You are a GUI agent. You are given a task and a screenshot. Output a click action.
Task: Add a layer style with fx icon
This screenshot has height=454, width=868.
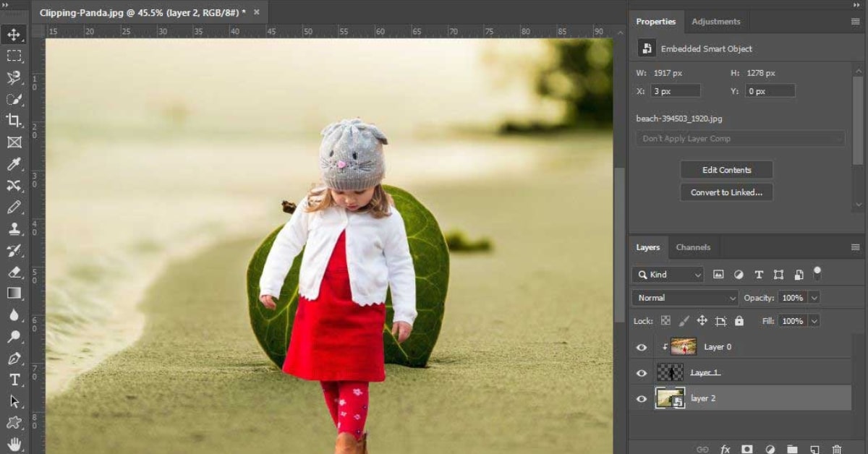click(x=726, y=449)
